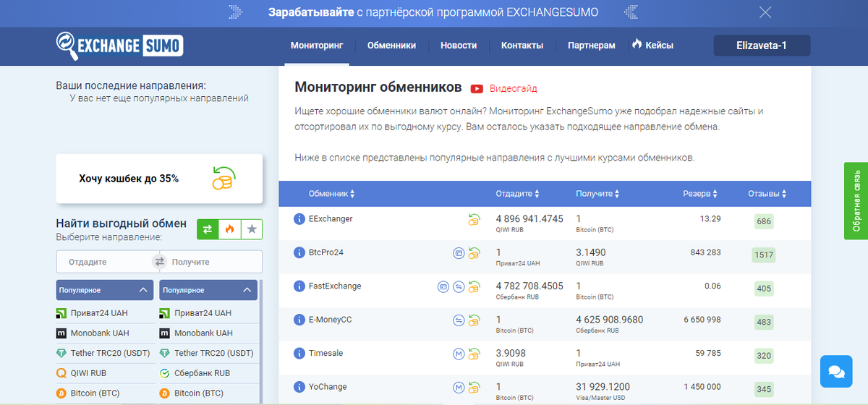Open info icon for Timesale
This screenshot has width=868, height=405.
[299, 354]
